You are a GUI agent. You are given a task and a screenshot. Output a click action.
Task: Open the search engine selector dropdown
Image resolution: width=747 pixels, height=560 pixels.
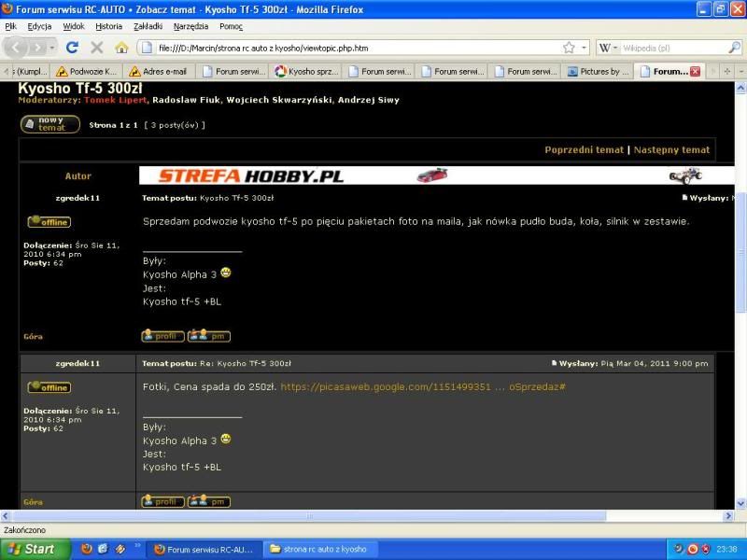609,47
